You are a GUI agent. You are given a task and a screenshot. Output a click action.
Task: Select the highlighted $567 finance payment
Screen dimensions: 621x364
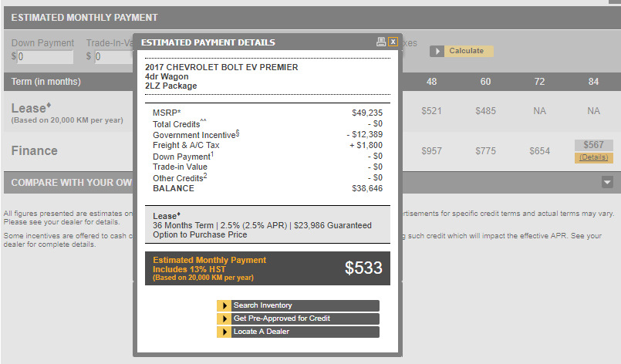tap(593, 145)
